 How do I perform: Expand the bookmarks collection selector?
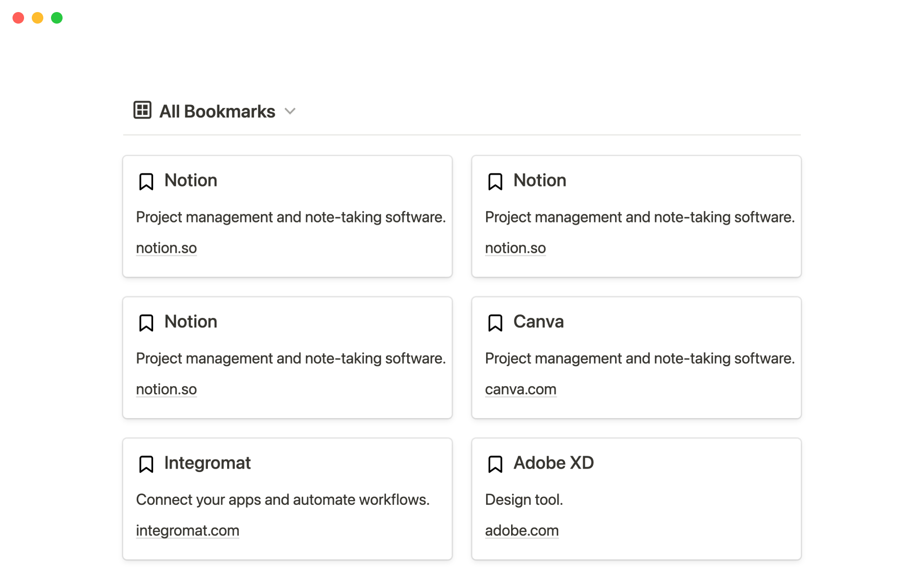(x=290, y=111)
